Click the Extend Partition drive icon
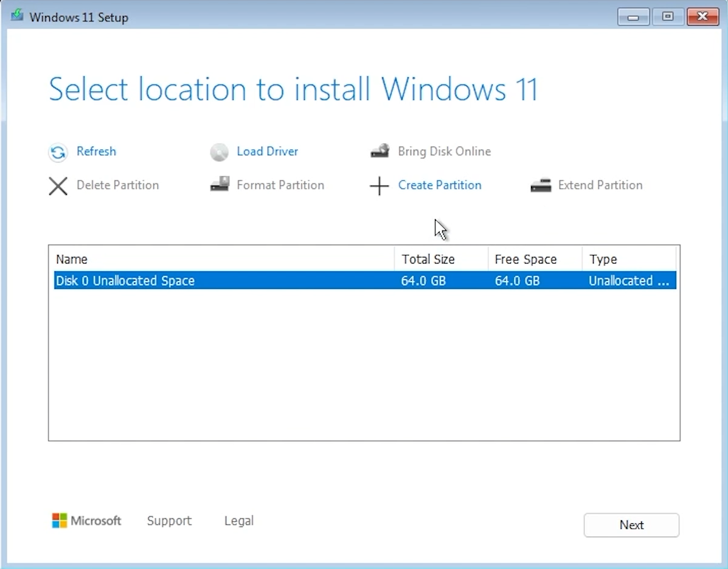Image resolution: width=728 pixels, height=569 pixels. (540, 185)
